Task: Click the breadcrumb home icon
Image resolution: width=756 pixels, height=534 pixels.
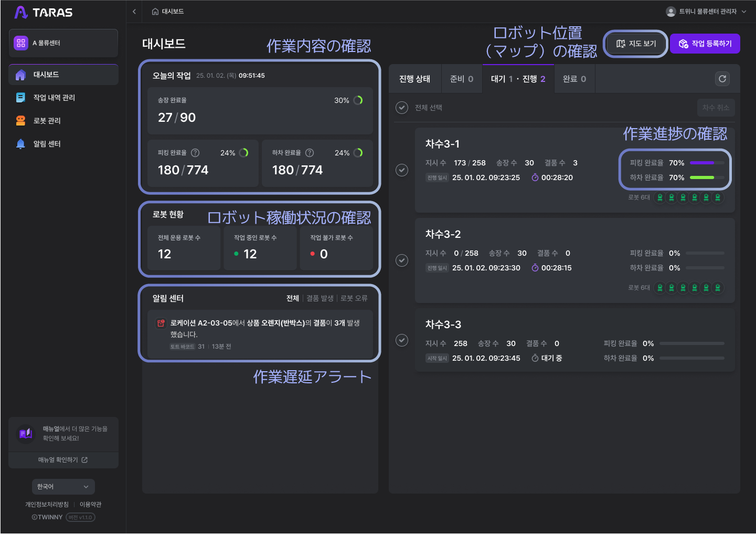Action: (155, 12)
